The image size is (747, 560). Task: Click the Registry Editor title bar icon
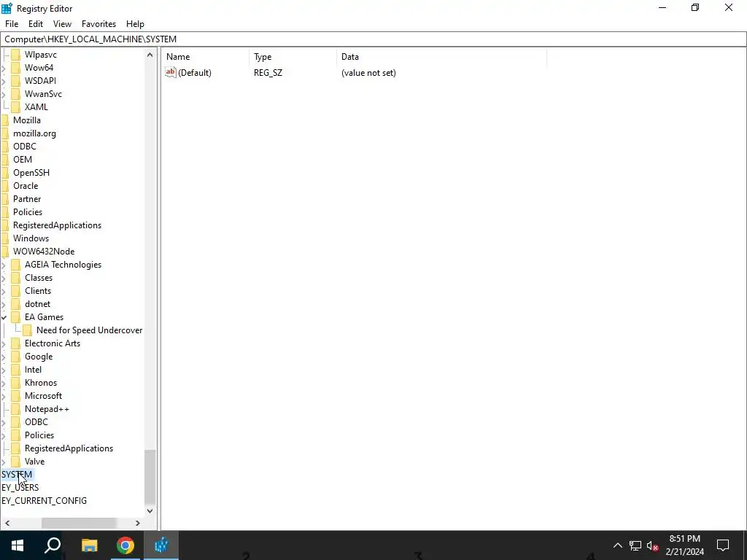[7, 8]
